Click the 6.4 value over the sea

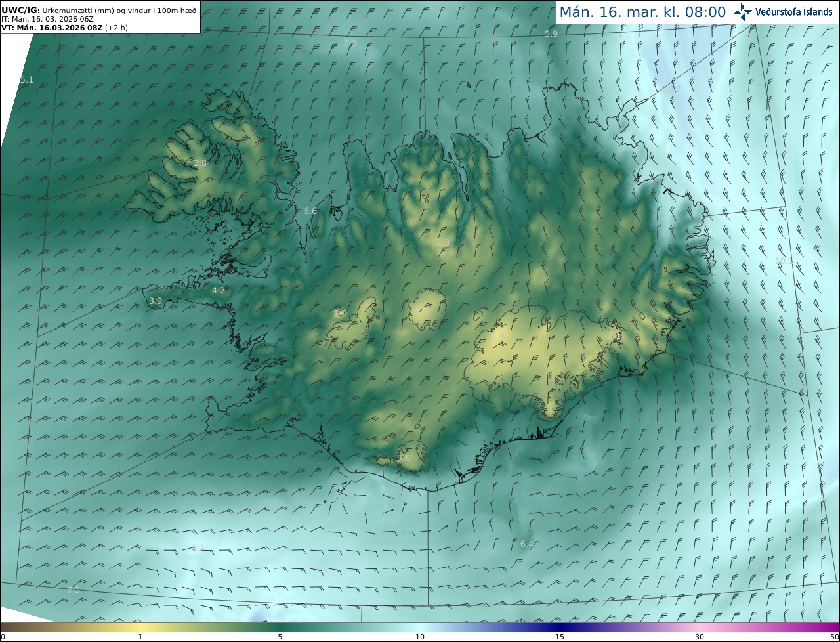pos(527,544)
